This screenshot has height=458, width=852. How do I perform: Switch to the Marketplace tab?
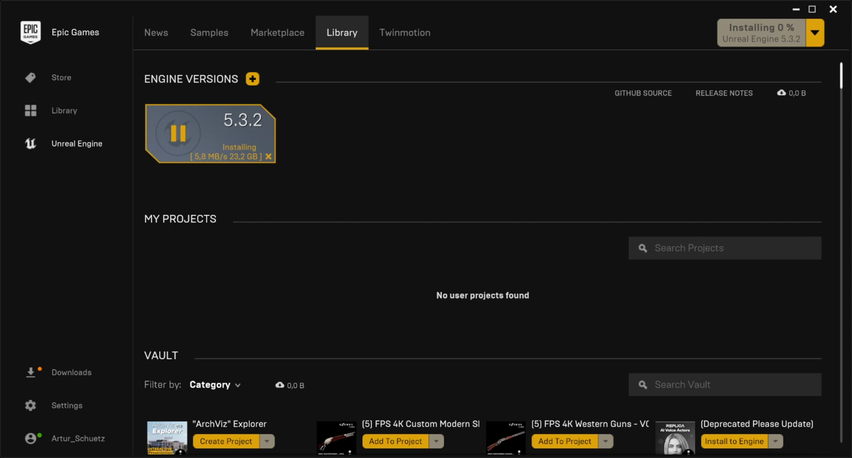tap(277, 33)
